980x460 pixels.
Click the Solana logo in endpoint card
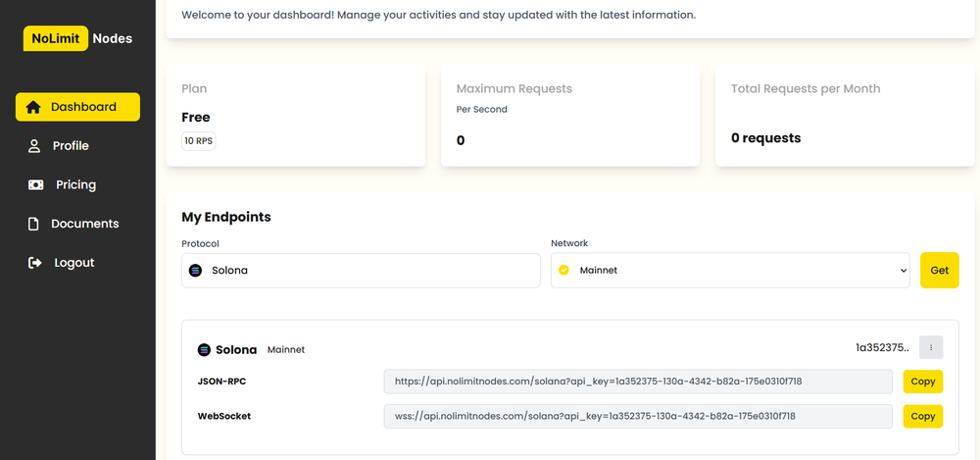coord(204,350)
